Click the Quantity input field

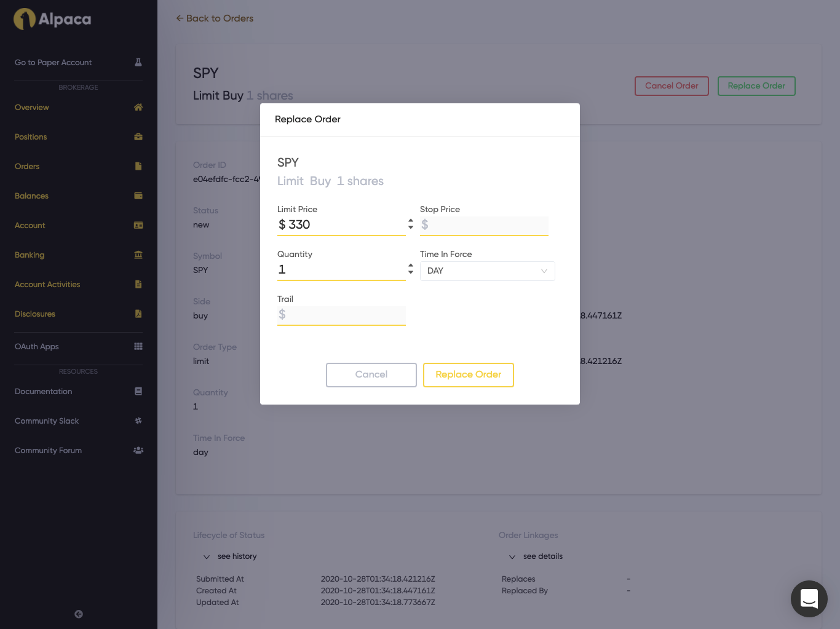[341, 270]
